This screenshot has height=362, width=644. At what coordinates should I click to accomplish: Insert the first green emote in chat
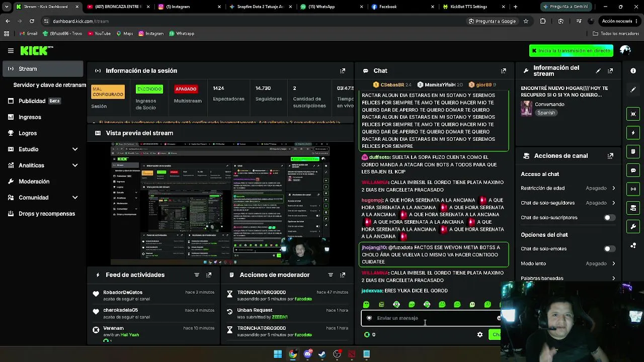[x=366, y=305]
